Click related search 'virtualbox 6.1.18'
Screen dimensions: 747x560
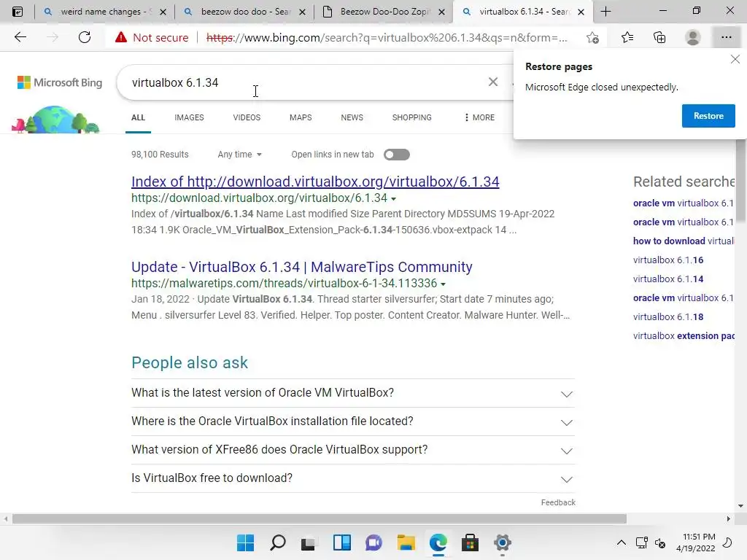pos(668,316)
